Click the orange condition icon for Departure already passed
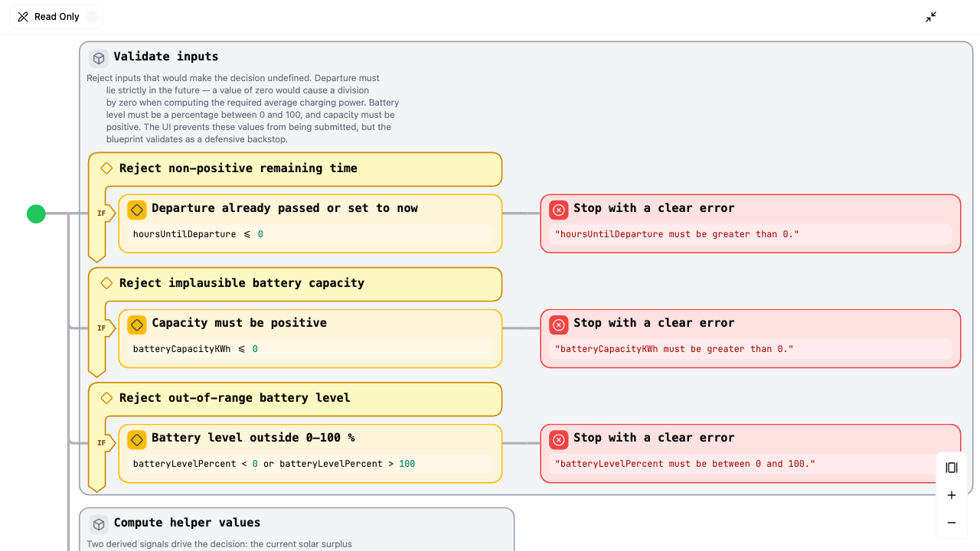The width and height of the screenshot is (980, 551). point(137,209)
